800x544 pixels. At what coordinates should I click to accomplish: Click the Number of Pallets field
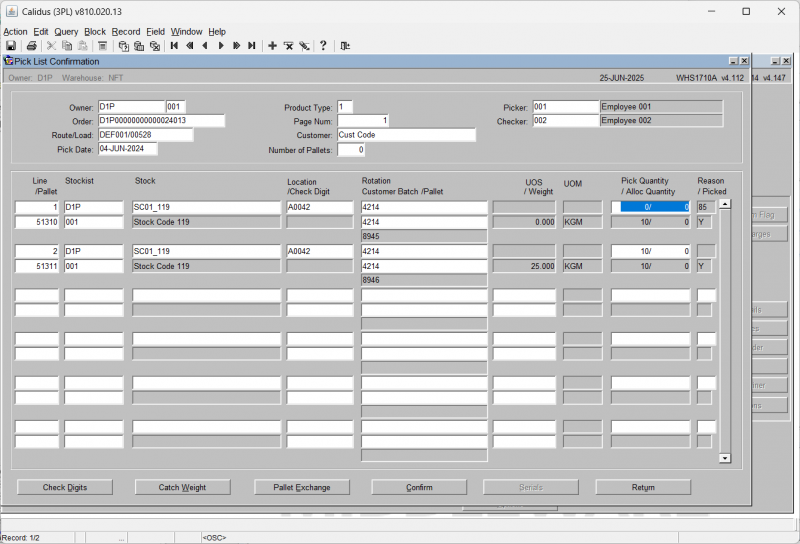[351, 150]
